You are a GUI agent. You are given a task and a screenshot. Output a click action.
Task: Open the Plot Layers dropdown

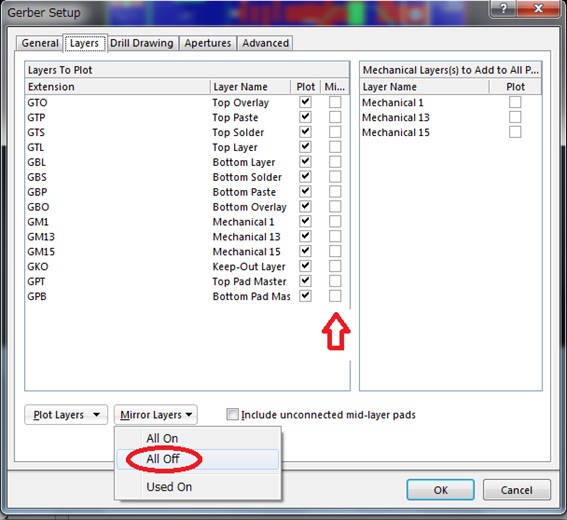[x=66, y=414]
